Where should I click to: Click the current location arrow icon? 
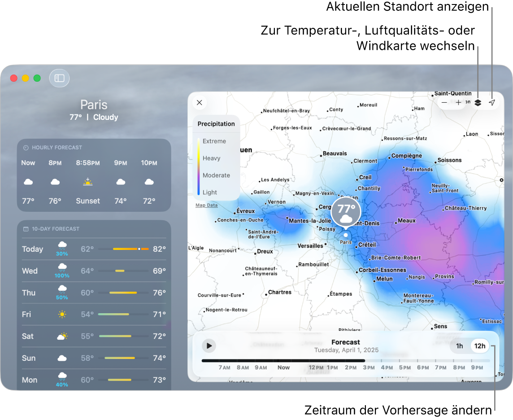[492, 103]
